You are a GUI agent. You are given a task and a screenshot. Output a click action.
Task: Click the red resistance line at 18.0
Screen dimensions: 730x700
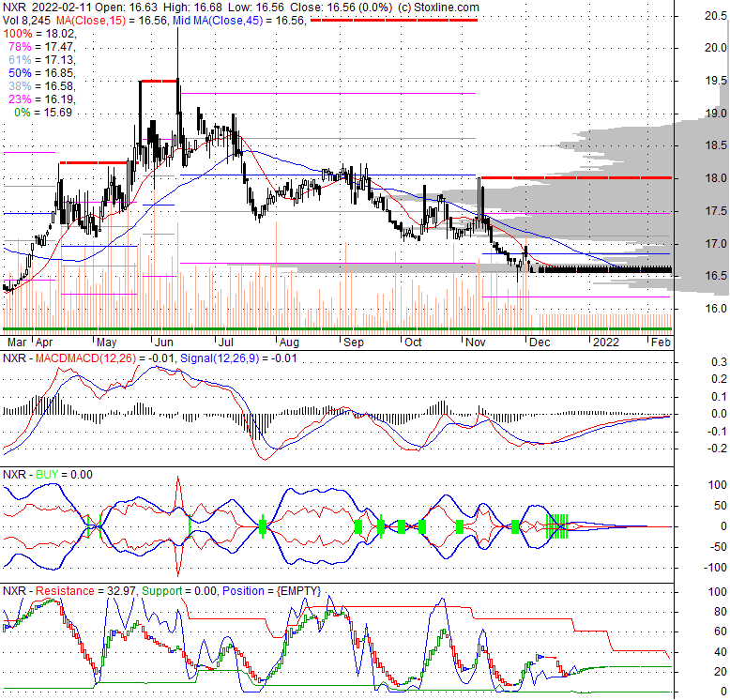coord(576,177)
